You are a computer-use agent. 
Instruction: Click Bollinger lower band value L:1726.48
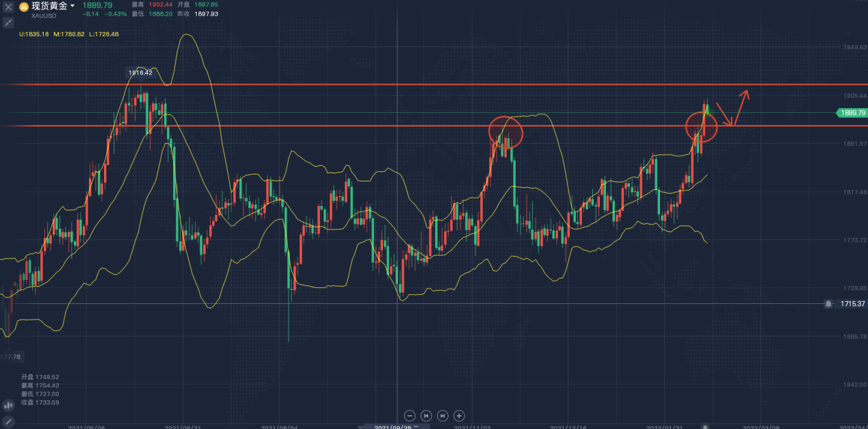point(103,34)
